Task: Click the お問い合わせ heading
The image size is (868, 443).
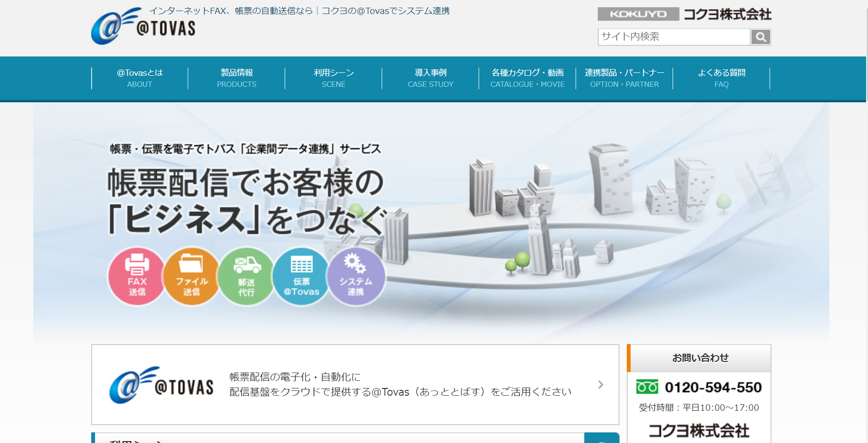Action: (700, 358)
